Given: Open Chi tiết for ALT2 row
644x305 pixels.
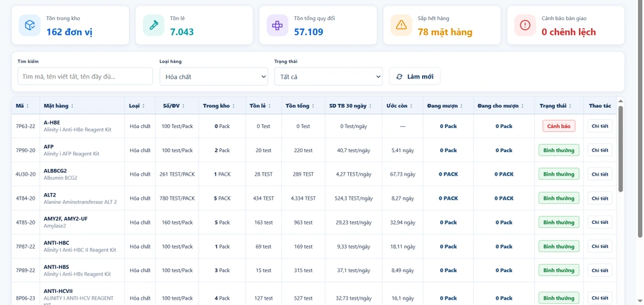Looking at the screenshot, I should coord(600,198).
